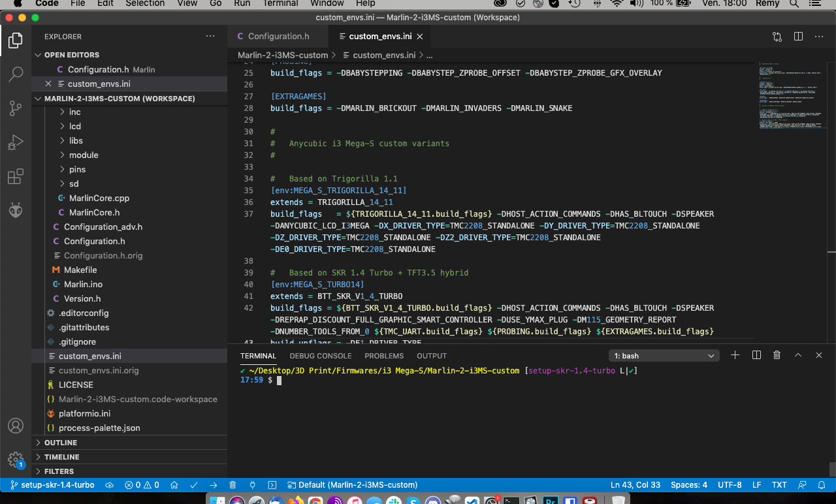The height and width of the screenshot is (504, 836).
Task: Open the Run and Debug view
Action: click(x=16, y=142)
